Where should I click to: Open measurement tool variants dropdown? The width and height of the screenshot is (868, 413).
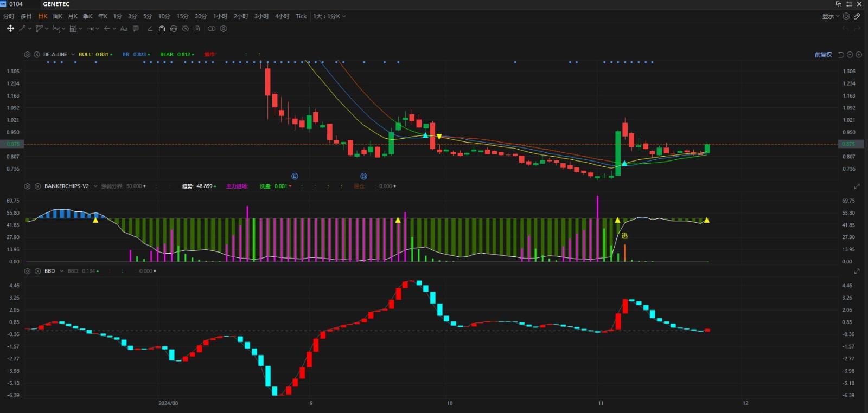pyautogui.click(x=80, y=29)
